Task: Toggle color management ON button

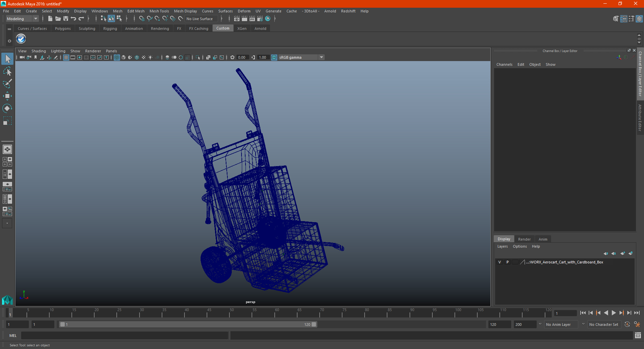Action: point(274,57)
